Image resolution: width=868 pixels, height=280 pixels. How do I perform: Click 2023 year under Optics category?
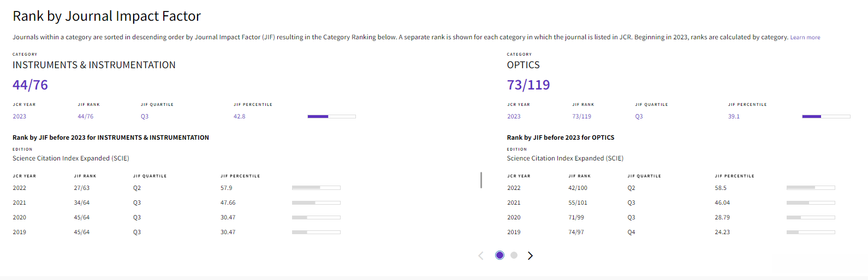point(514,117)
